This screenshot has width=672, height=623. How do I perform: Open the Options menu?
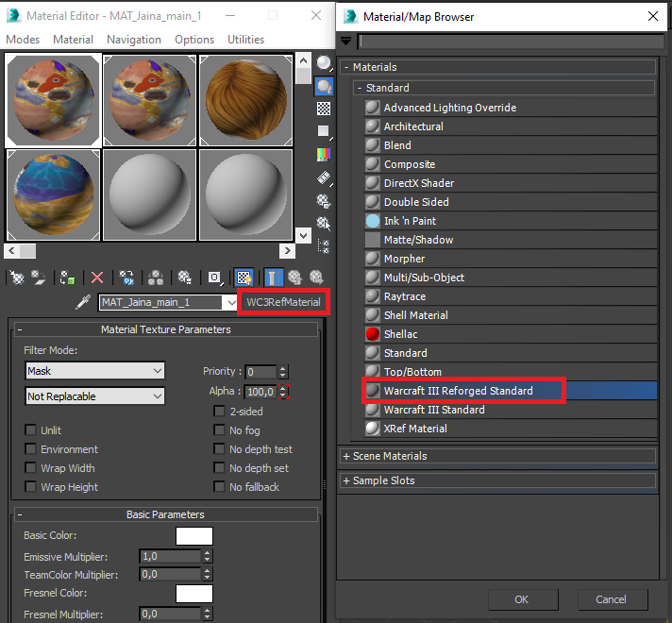[x=194, y=40]
